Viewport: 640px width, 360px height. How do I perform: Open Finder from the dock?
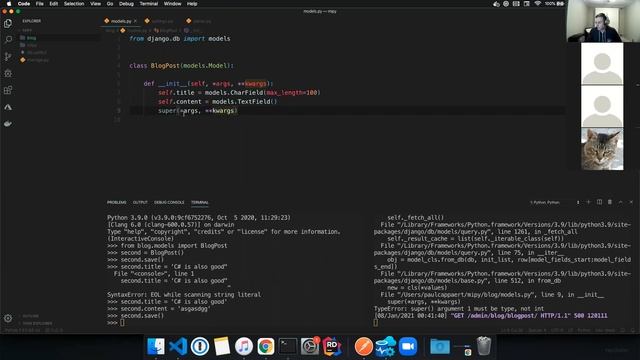click(x=156, y=347)
